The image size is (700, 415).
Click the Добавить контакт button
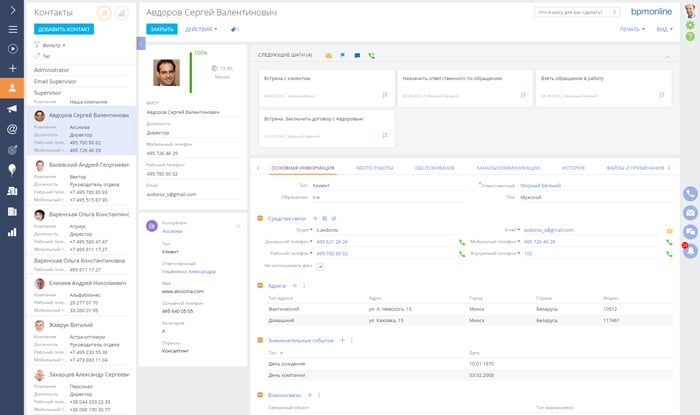tap(64, 30)
